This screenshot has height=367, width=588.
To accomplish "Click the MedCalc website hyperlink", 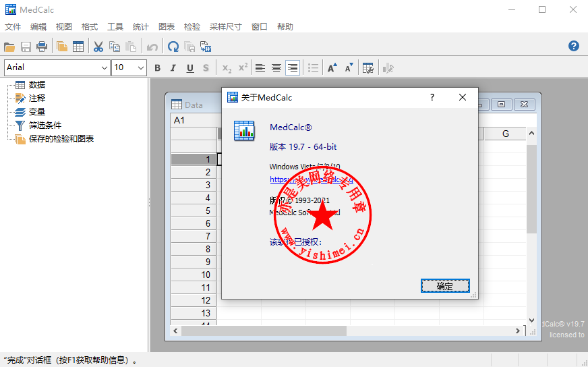I will point(312,179).
